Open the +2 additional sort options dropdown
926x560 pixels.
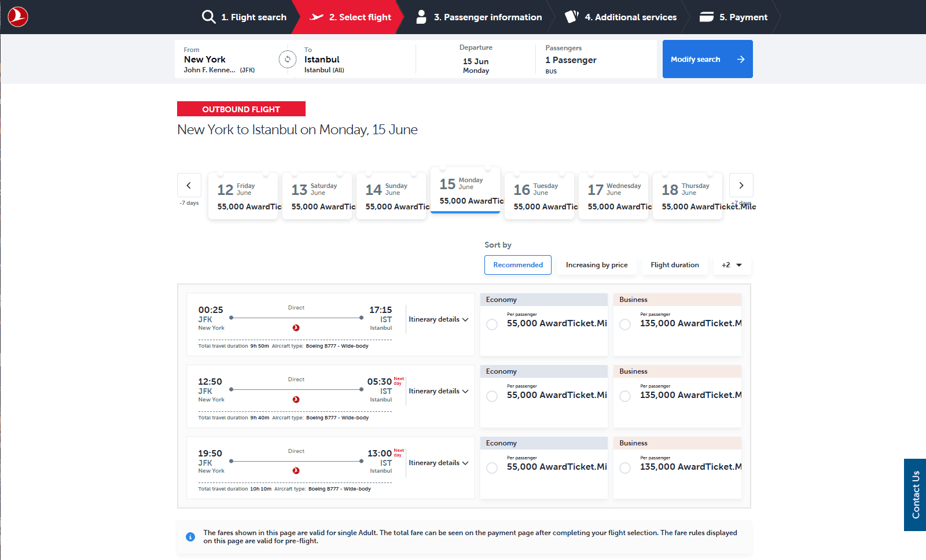(732, 264)
